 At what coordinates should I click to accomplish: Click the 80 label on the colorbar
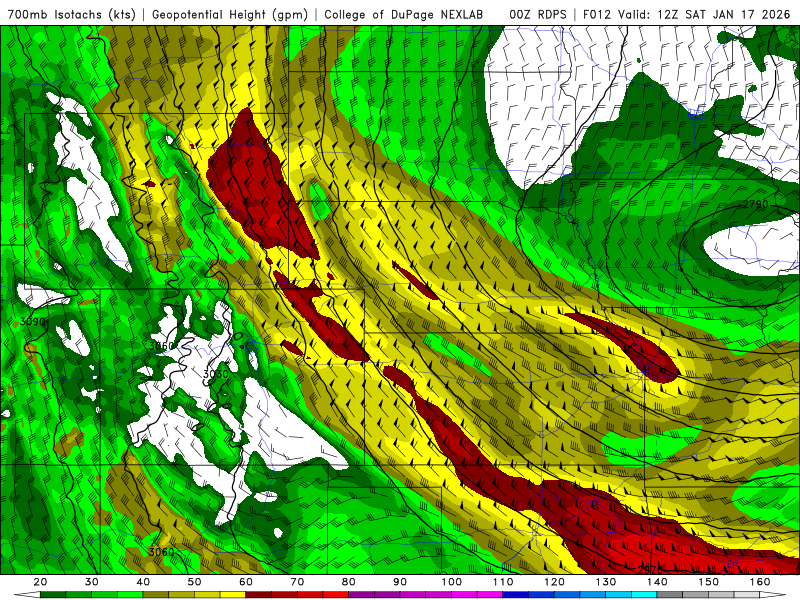tap(348, 582)
